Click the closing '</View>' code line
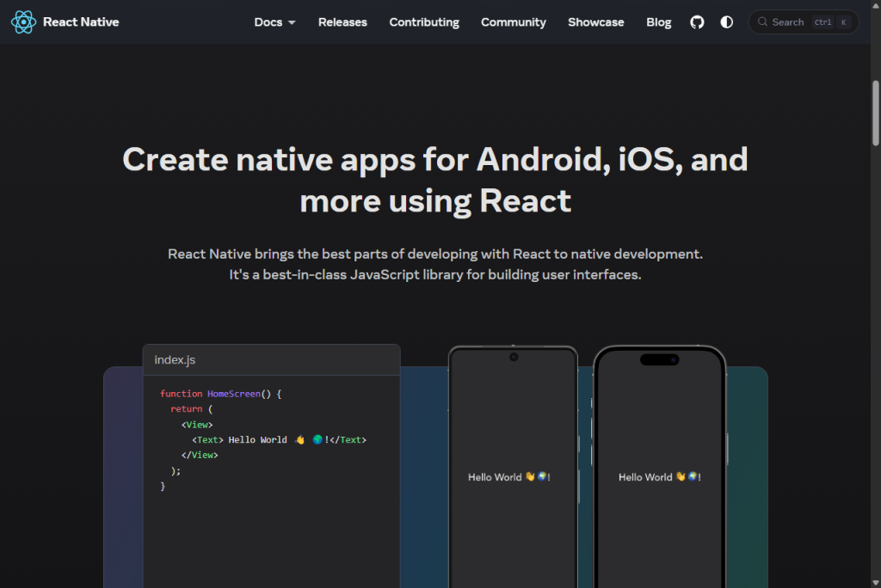This screenshot has height=588, width=881. tap(200, 455)
